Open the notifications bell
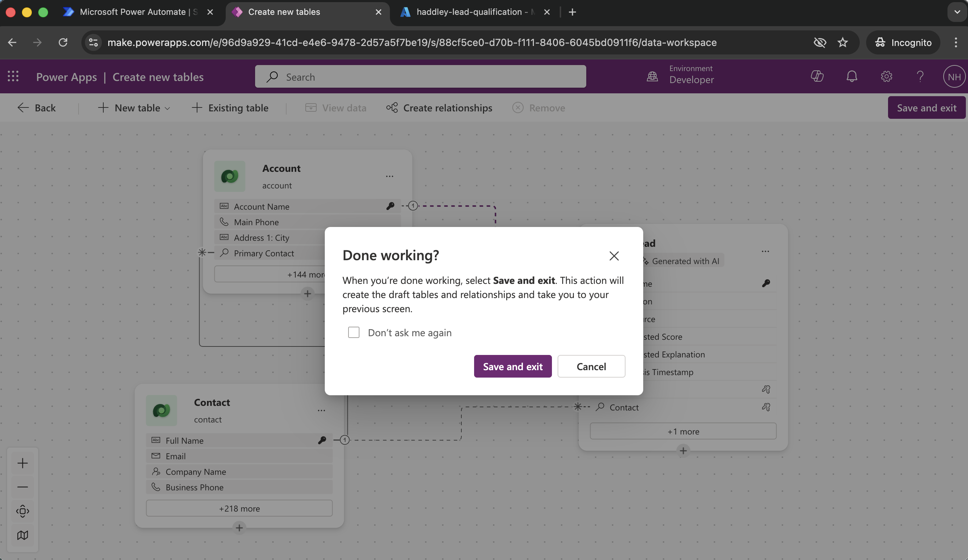Image resolution: width=968 pixels, height=560 pixels. click(x=852, y=76)
